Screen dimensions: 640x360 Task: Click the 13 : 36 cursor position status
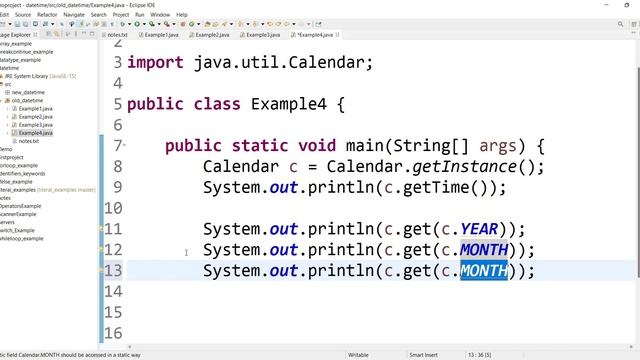pos(479,355)
